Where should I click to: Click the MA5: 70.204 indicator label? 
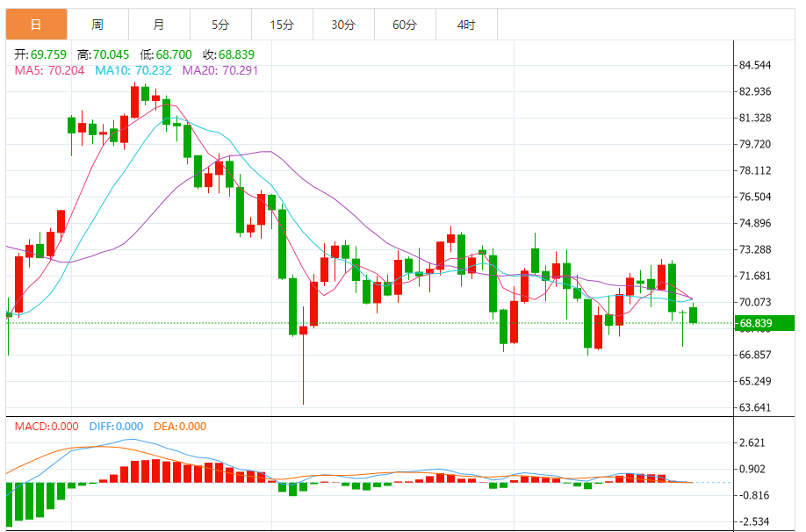49,70
